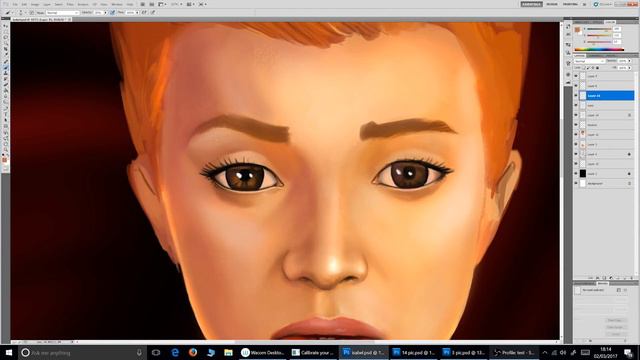Hide the highlighted selected layer

pyautogui.click(x=576, y=96)
